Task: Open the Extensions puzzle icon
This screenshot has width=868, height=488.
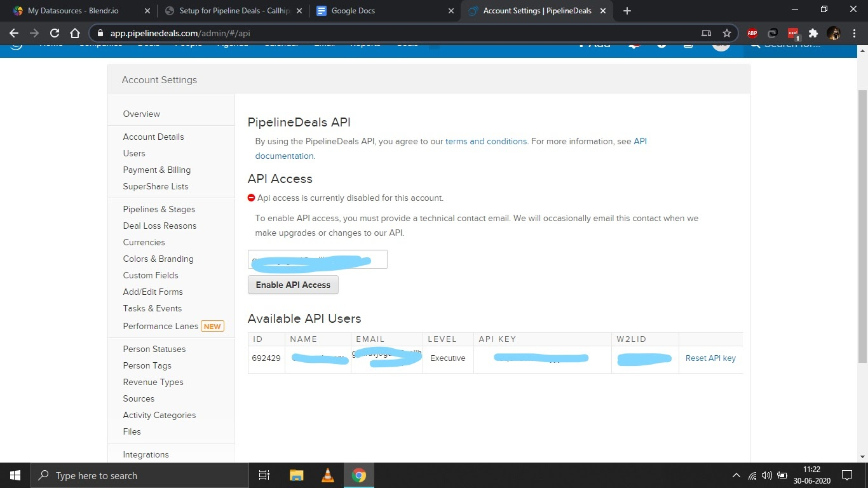Action: [x=813, y=33]
